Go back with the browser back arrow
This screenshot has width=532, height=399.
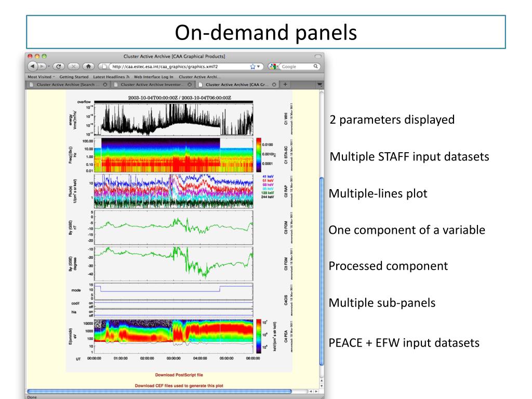click(x=33, y=66)
